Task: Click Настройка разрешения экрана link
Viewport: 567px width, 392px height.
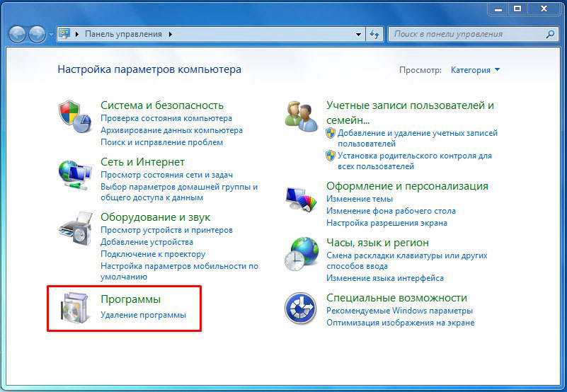Action: coord(386,223)
